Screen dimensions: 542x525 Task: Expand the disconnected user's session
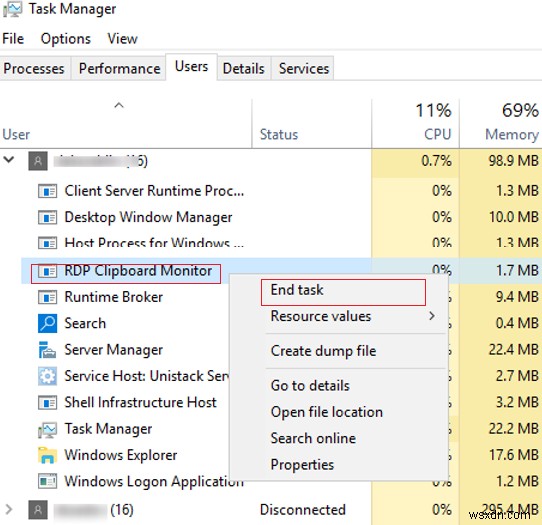coord(9,509)
